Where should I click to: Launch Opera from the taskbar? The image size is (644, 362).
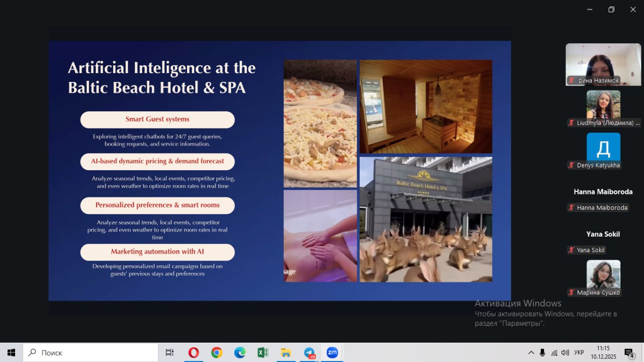pyautogui.click(x=193, y=352)
